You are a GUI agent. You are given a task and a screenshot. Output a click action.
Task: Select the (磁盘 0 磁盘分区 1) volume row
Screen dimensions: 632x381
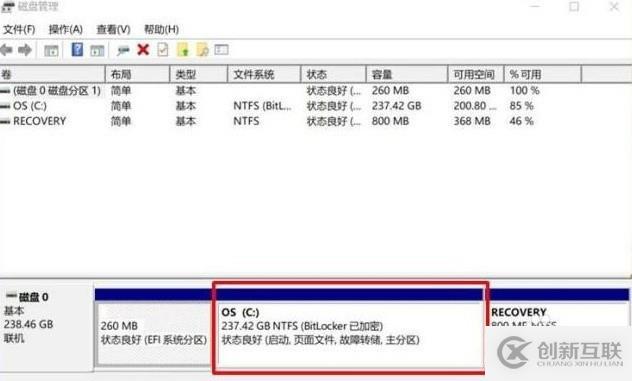point(51,91)
